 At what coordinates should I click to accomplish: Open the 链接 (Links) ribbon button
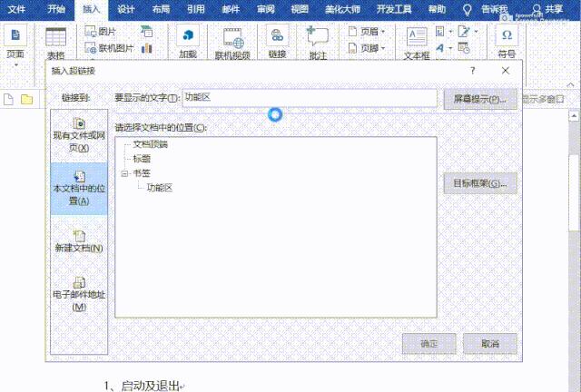(x=277, y=42)
